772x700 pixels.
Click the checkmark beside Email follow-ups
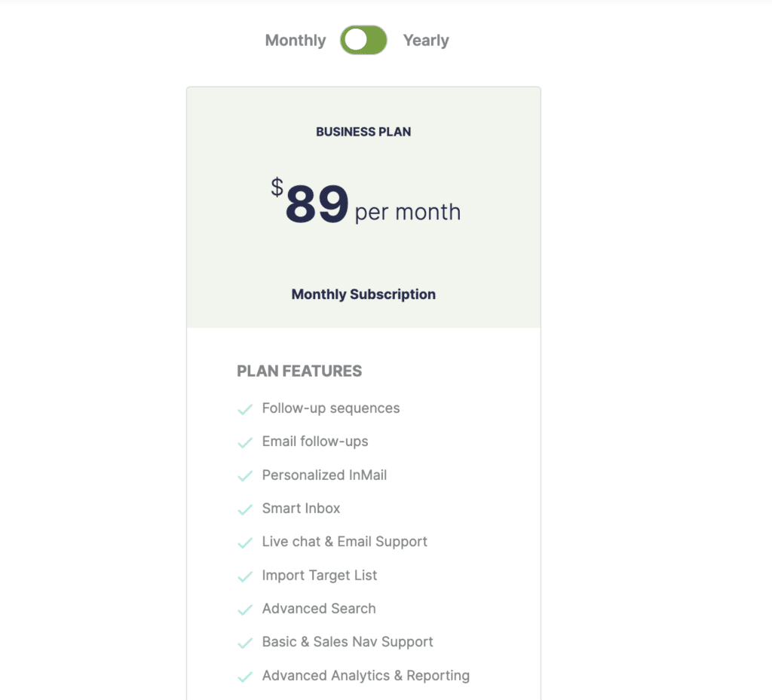(245, 443)
